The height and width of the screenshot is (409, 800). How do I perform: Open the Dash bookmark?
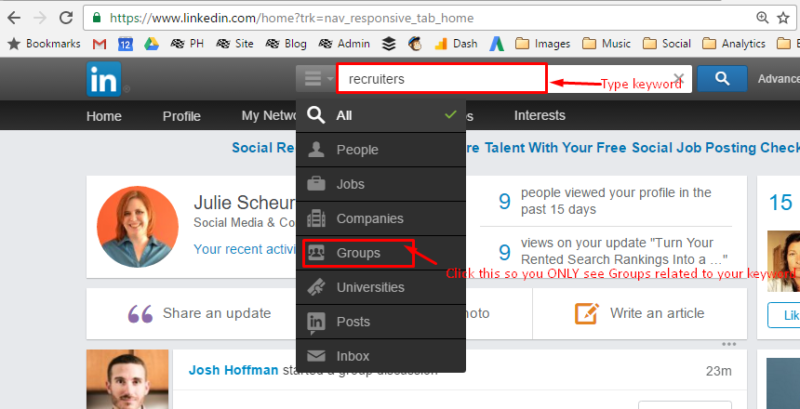point(456,44)
